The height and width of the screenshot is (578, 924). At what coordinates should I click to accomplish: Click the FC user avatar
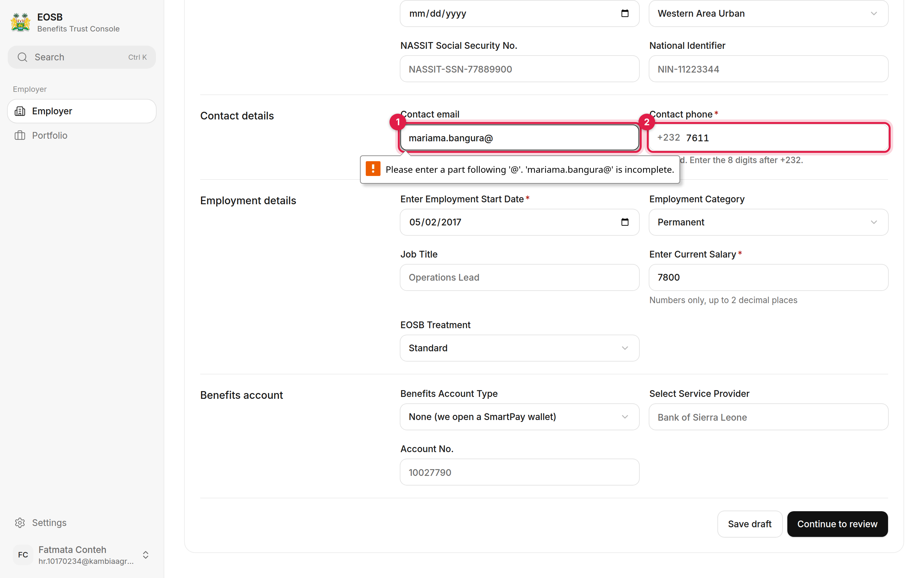23,555
